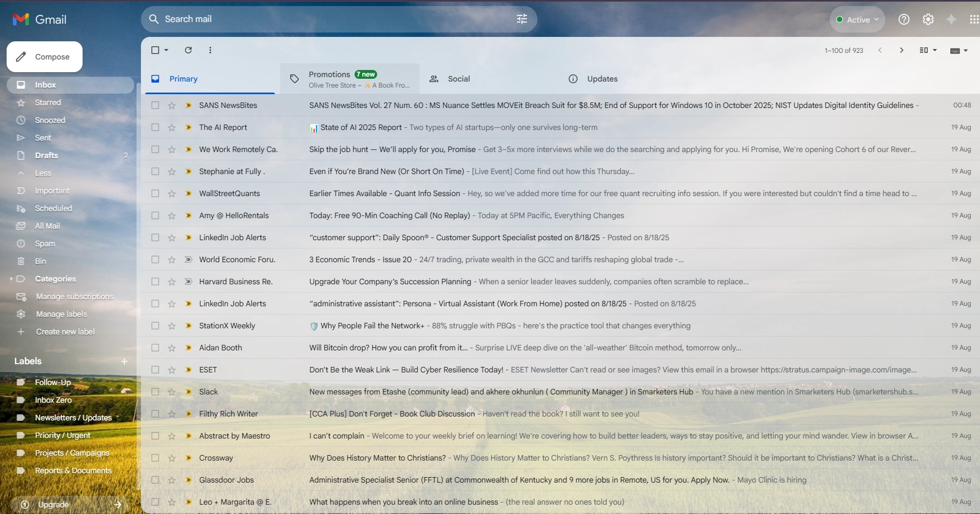The width and height of the screenshot is (980, 514).
Task: Expand the Categories section
Action: coord(11,279)
